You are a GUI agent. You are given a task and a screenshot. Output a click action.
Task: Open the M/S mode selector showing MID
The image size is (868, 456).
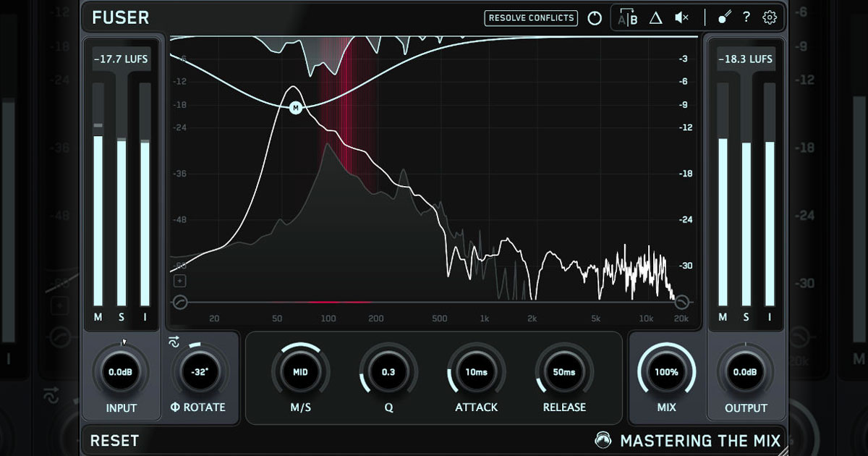(x=300, y=373)
